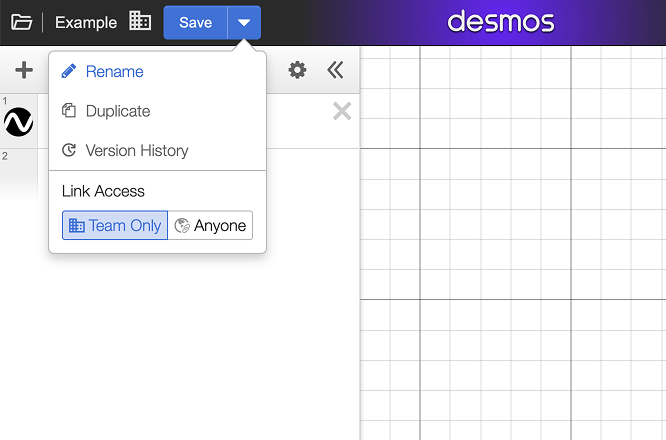Open the graph folder icon
666x440 pixels.
tap(21, 22)
